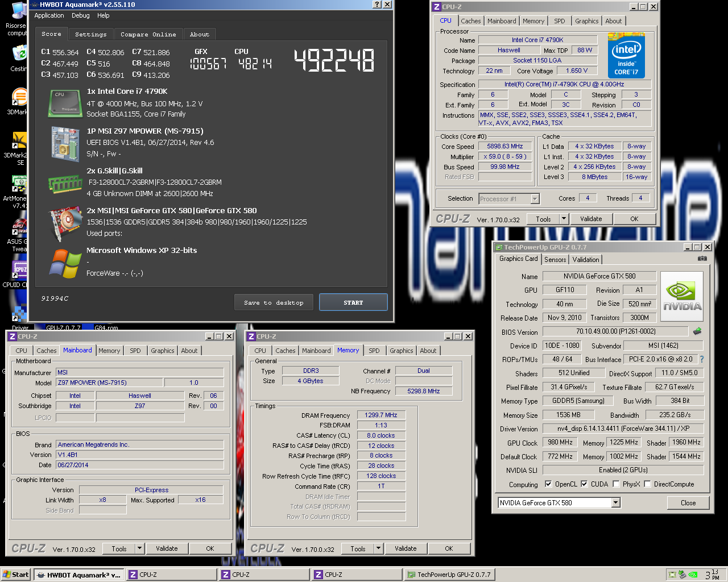The image size is (728, 582).
Task: Click the GPU-Z title bar application icon
Action: click(499, 247)
